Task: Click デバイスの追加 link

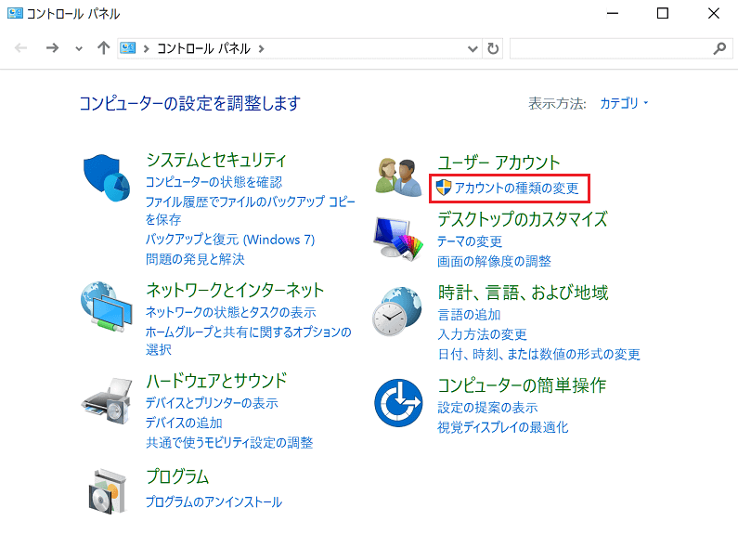Action: (184, 423)
